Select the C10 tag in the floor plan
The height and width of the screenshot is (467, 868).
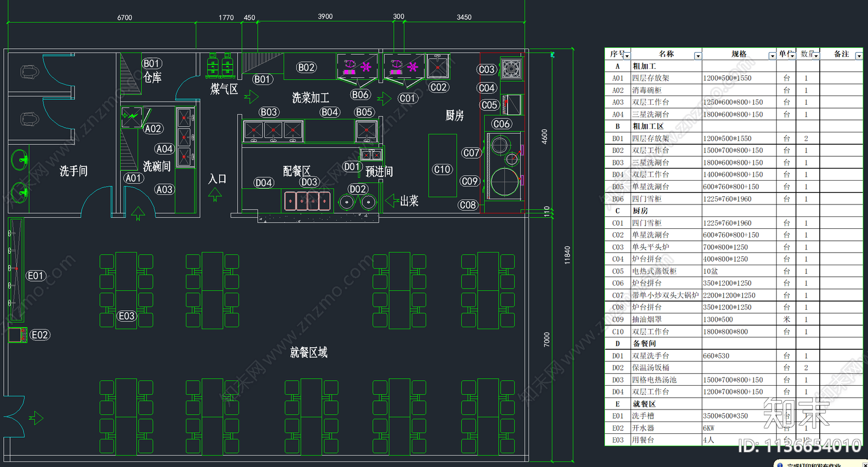point(442,170)
